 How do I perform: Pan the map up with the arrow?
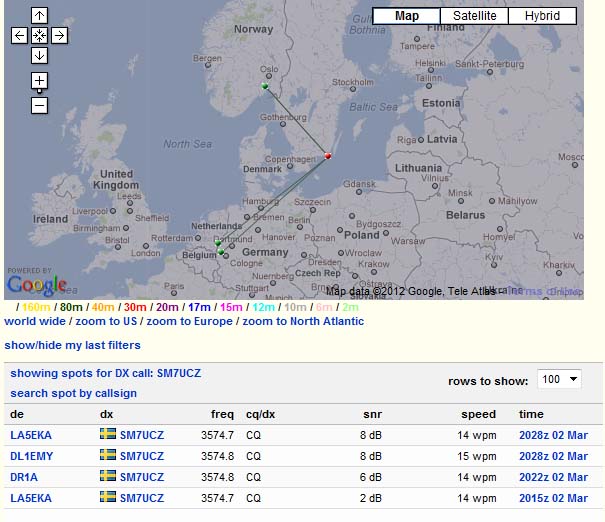(39, 15)
